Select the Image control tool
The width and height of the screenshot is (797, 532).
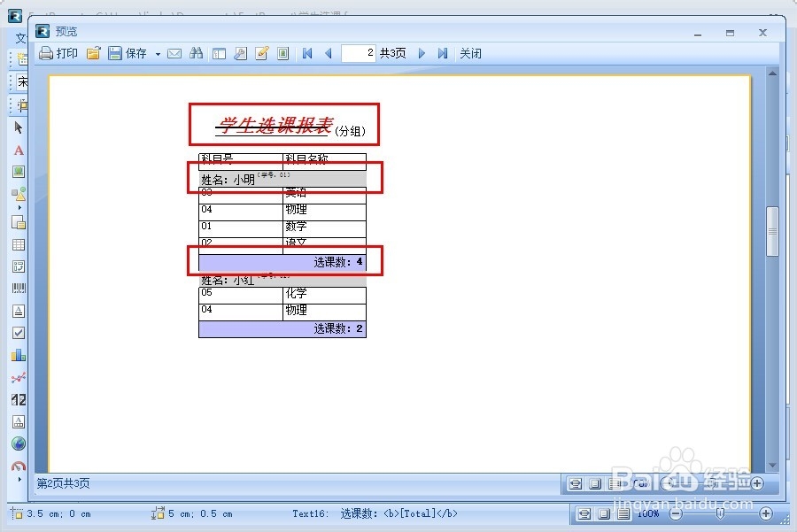pyautogui.click(x=19, y=172)
